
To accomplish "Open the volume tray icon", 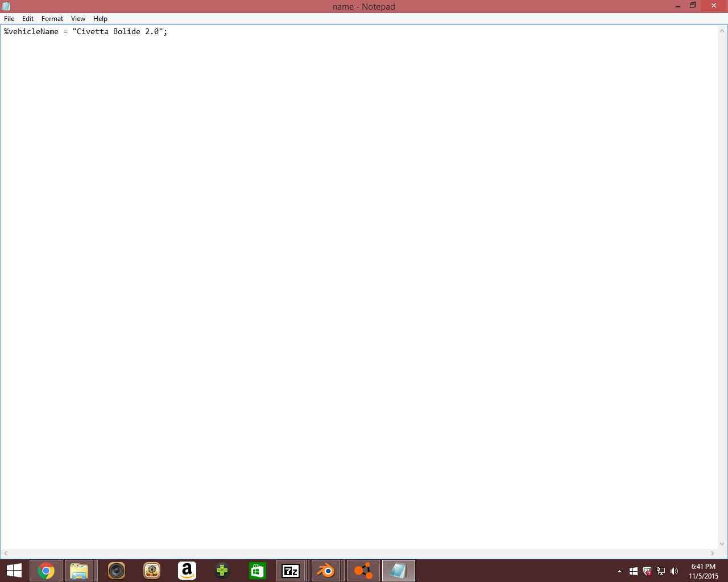I will click(x=675, y=571).
